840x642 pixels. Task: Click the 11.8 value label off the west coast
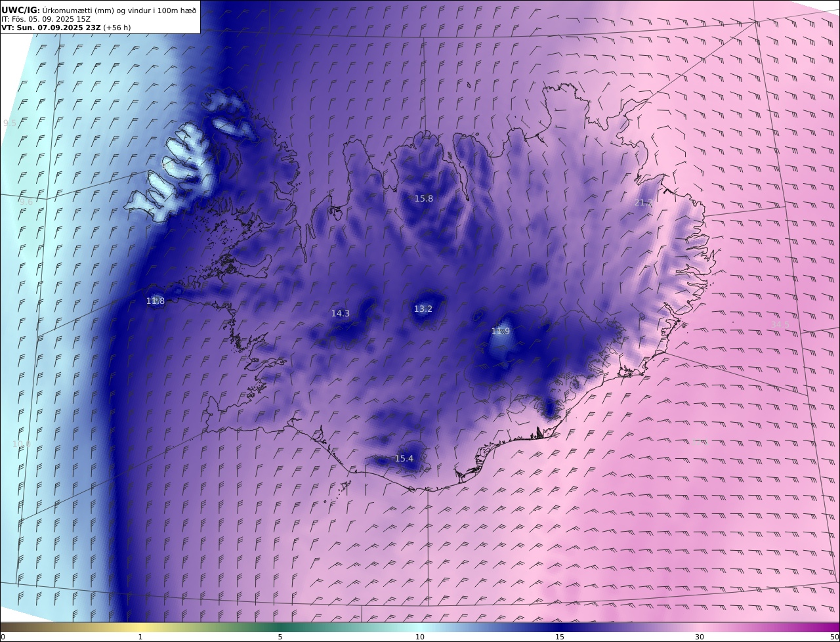[x=156, y=301]
